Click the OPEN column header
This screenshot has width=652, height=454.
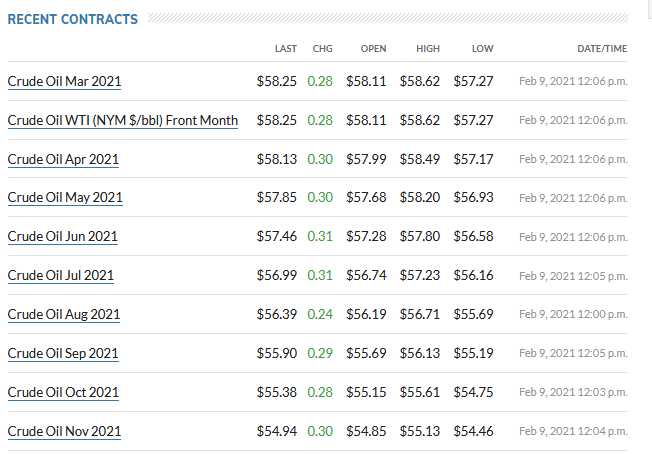point(373,49)
